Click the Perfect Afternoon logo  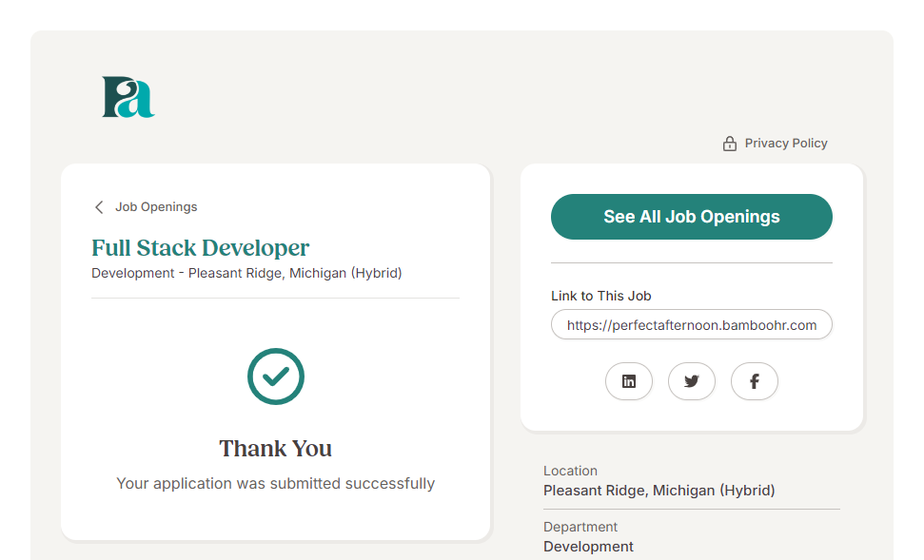pos(128,97)
